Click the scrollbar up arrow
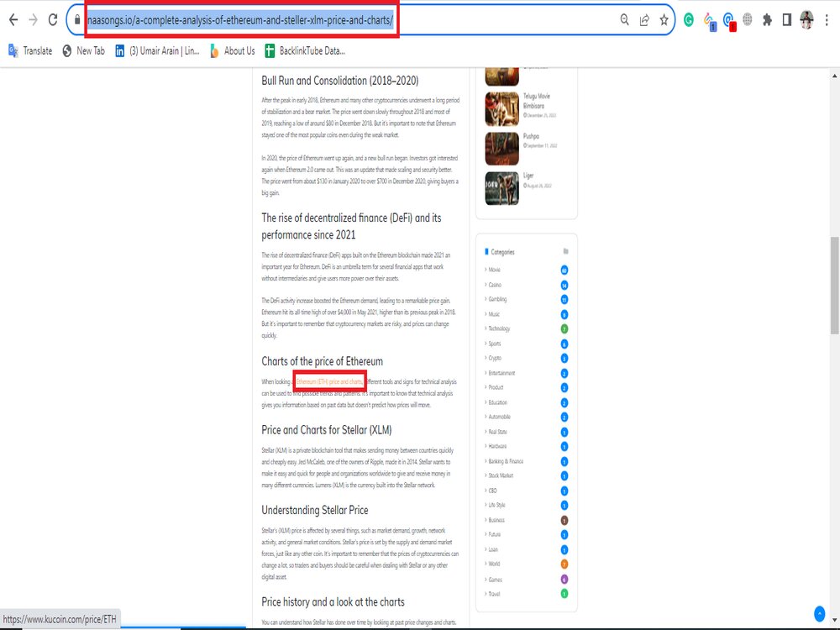Screen dimensions: 840x630 (834, 76)
